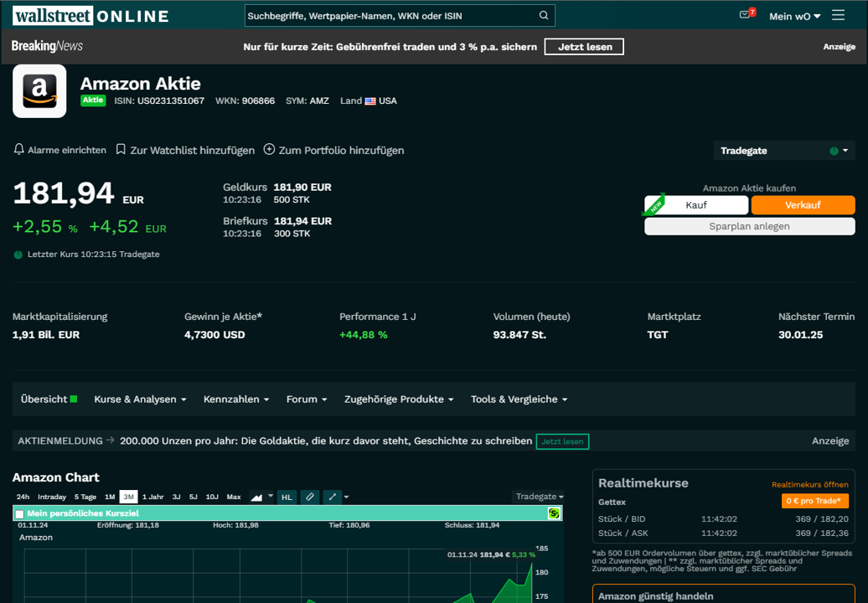Click the wallstreet ONLINE logo
This screenshot has width=868, height=603.
(90, 15)
